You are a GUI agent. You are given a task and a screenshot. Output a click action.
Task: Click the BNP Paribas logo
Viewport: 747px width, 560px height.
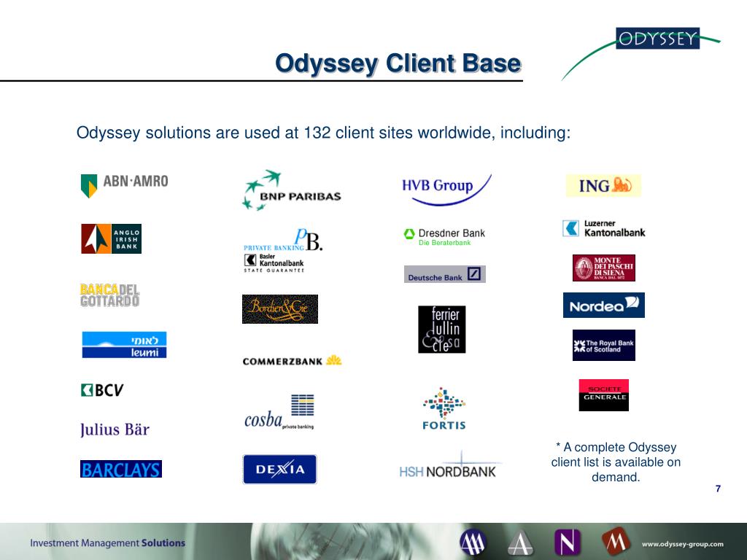[292, 190]
